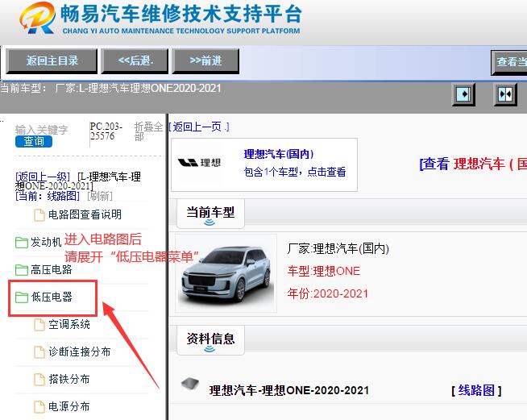Click the 返回主目录 button
This screenshot has height=420, width=527.
click(52, 61)
